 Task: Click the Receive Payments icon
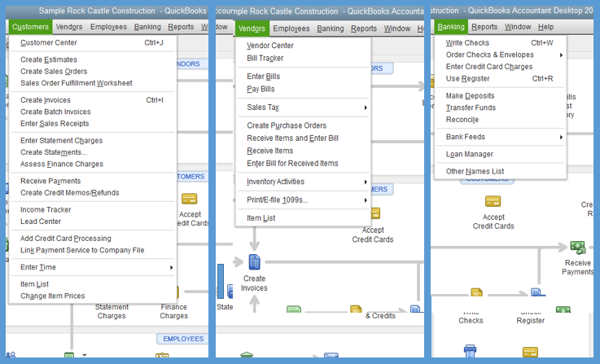[x=578, y=248]
